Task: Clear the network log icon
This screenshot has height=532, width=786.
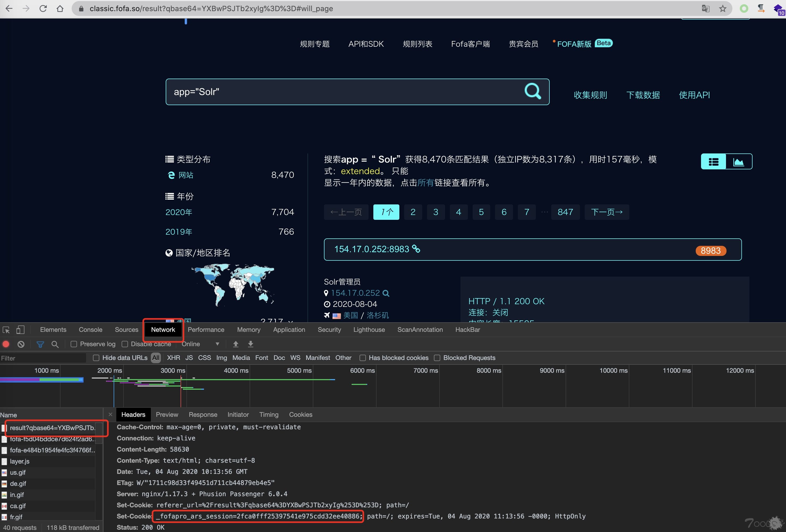Action: click(x=21, y=344)
